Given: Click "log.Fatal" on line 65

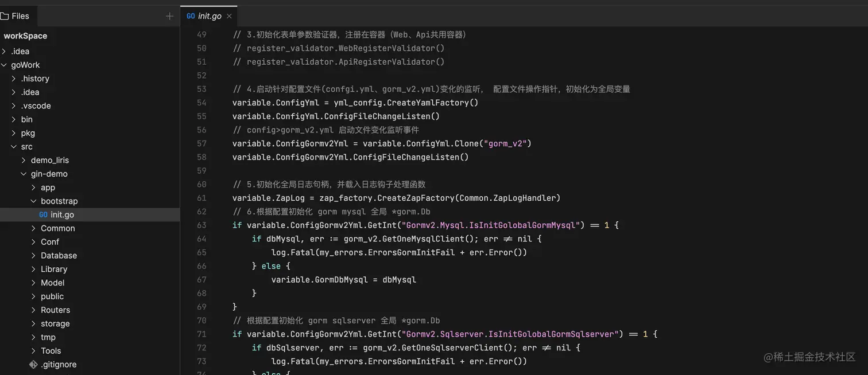Looking at the screenshot, I should 293,253.
